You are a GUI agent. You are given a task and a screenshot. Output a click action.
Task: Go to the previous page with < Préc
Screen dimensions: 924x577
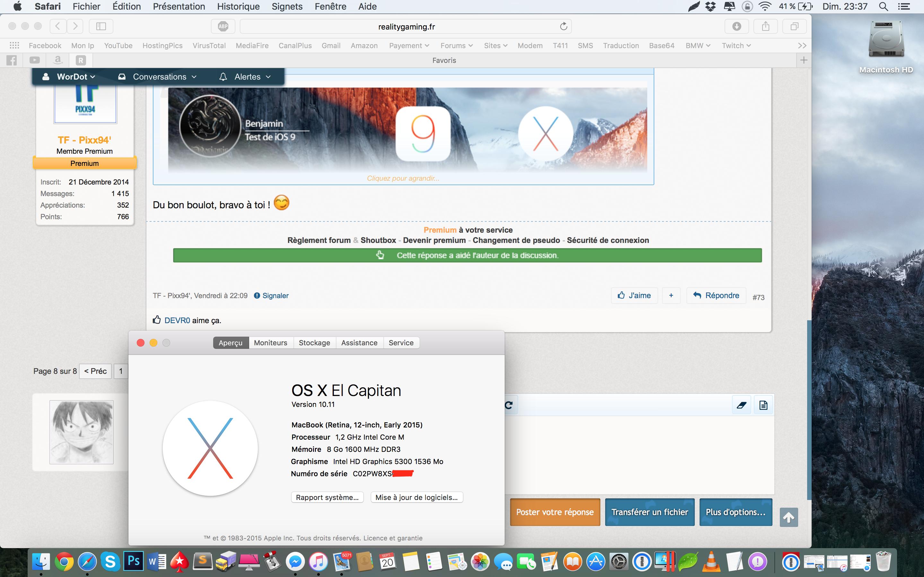tap(95, 371)
